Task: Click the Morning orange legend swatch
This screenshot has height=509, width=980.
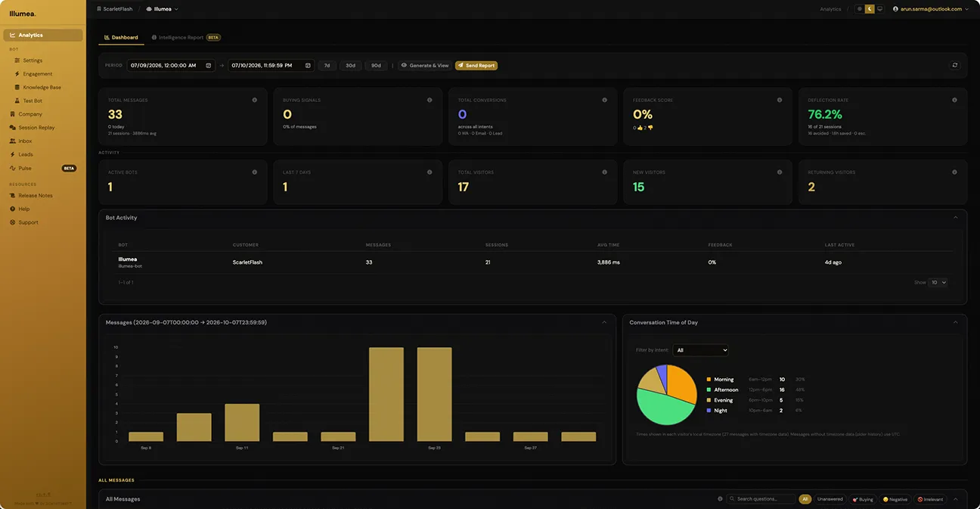Action: tap(709, 380)
